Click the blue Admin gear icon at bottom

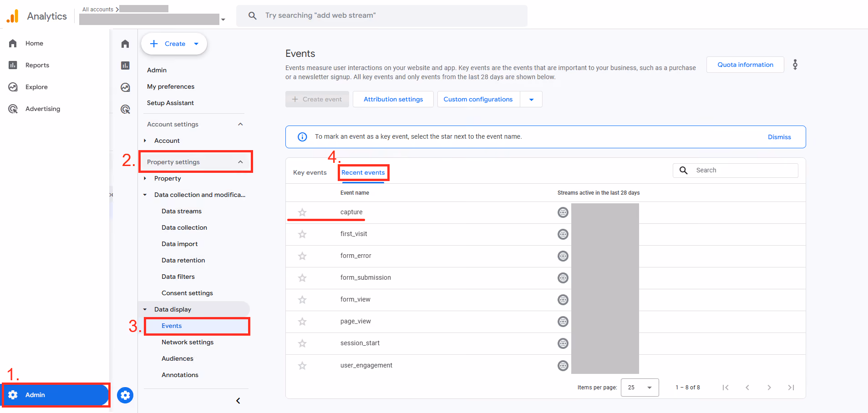pos(125,395)
